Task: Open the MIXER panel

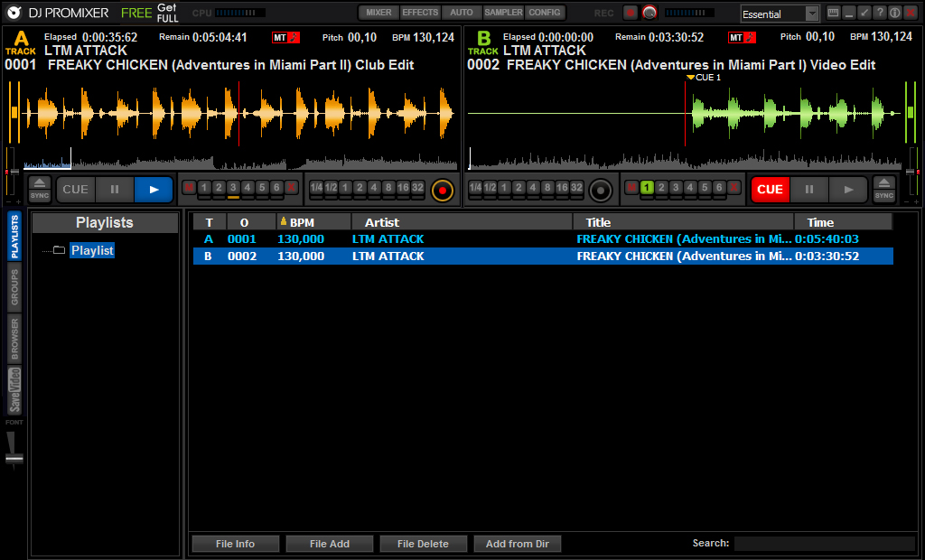Action: (x=378, y=13)
